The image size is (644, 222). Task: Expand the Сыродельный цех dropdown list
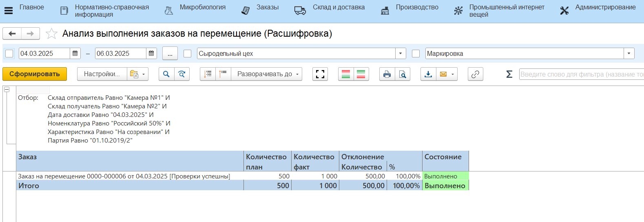401,53
